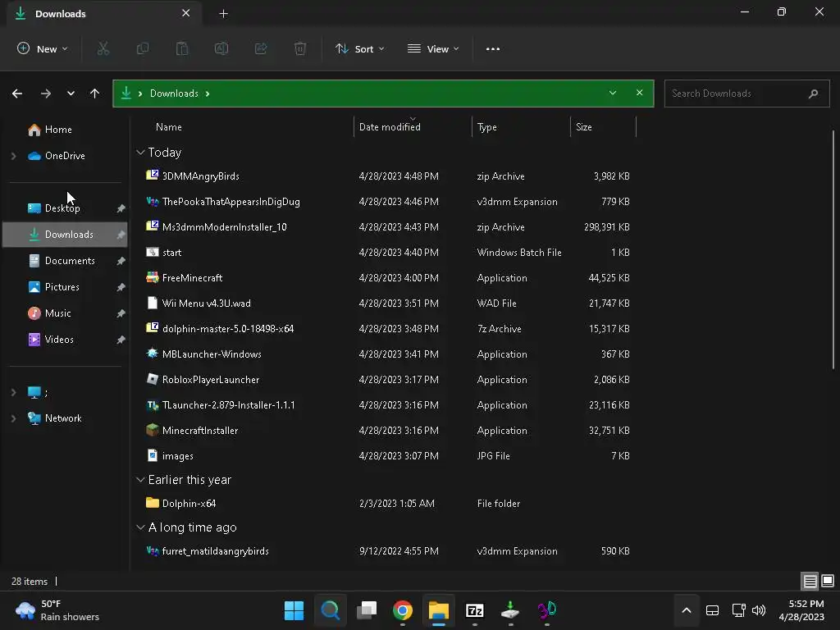Click the Cut toolbar icon
The height and width of the screenshot is (630, 840).
pos(103,48)
